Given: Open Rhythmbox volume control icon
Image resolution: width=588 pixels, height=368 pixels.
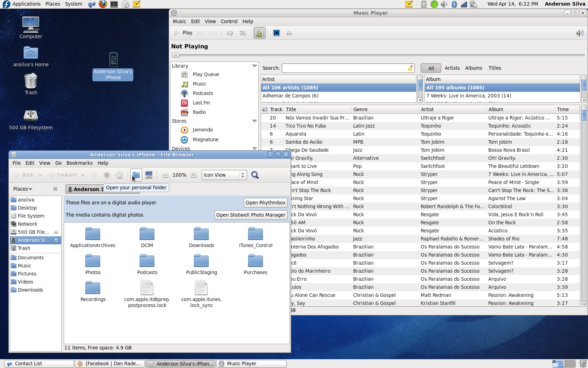Looking at the screenshot, I should [x=580, y=33].
